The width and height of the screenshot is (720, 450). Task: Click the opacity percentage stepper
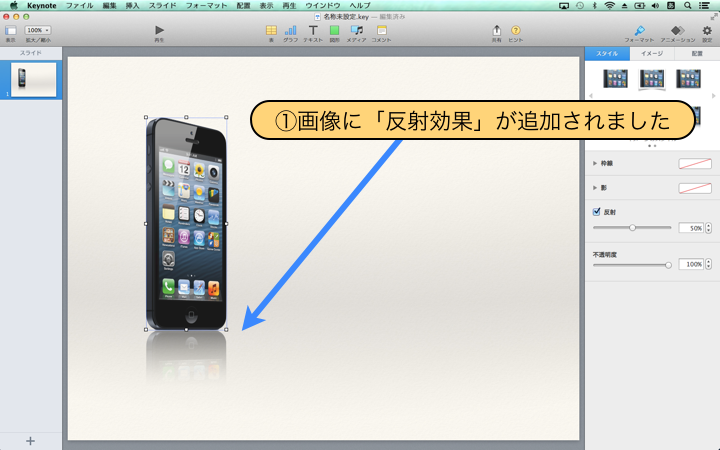point(709,264)
